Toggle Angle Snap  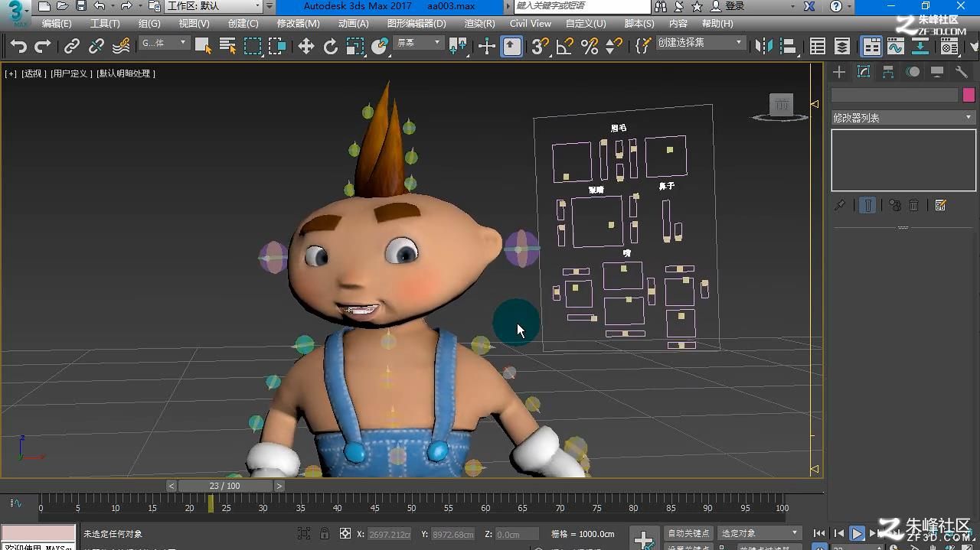point(565,47)
